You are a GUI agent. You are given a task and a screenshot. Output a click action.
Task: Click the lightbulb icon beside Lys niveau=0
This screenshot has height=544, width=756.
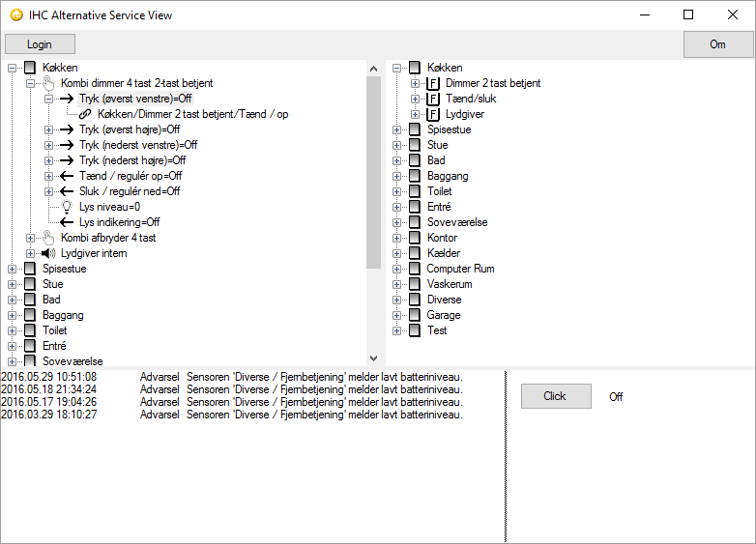(x=67, y=207)
